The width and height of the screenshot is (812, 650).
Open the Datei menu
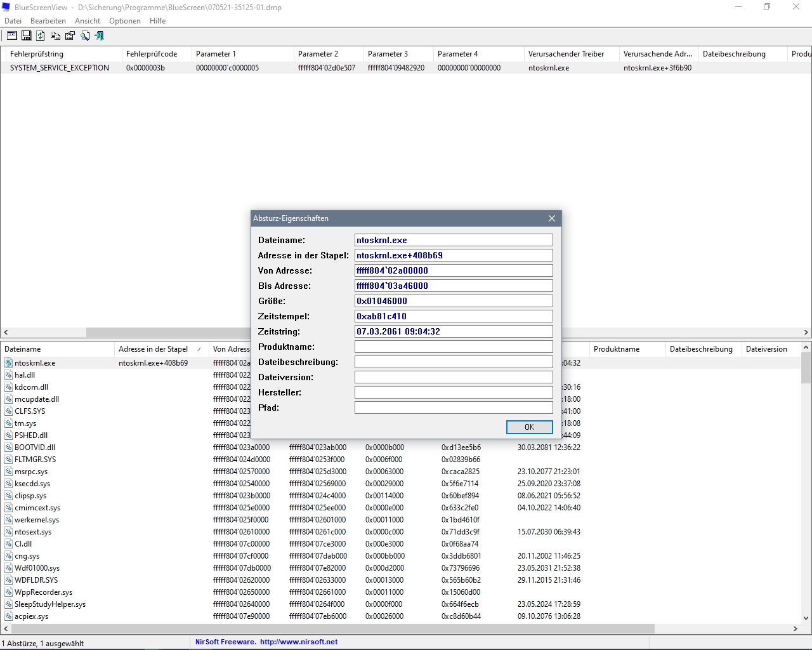(13, 21)
